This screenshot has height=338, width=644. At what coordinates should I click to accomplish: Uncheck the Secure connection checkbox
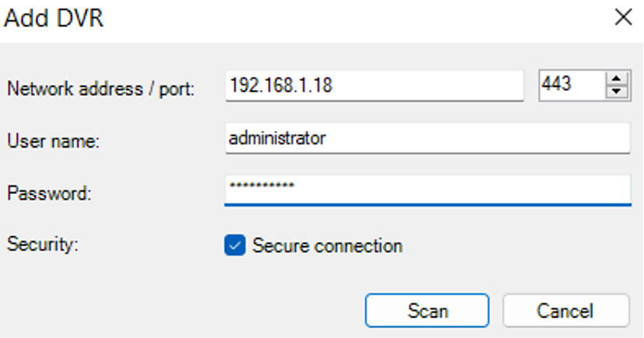point(235,246)
